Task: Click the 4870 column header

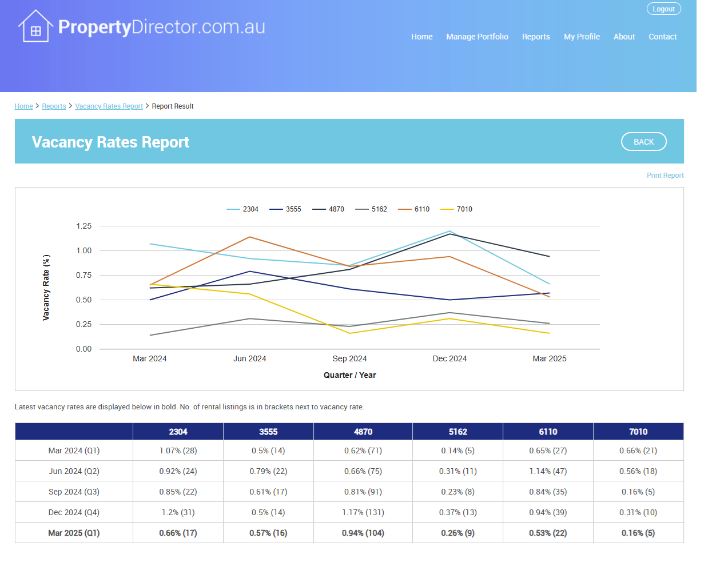Action: (363, 432)
